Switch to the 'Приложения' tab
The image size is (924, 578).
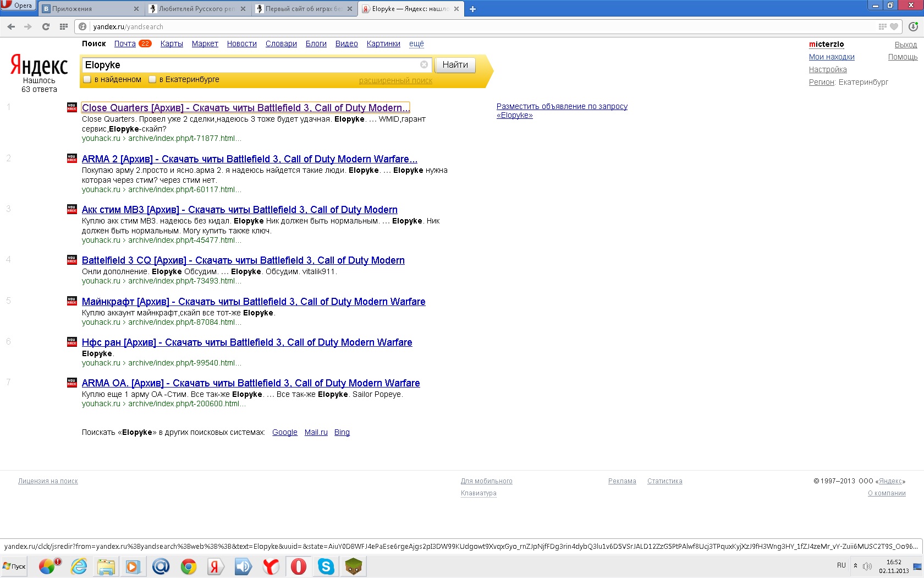pos(88,9)
